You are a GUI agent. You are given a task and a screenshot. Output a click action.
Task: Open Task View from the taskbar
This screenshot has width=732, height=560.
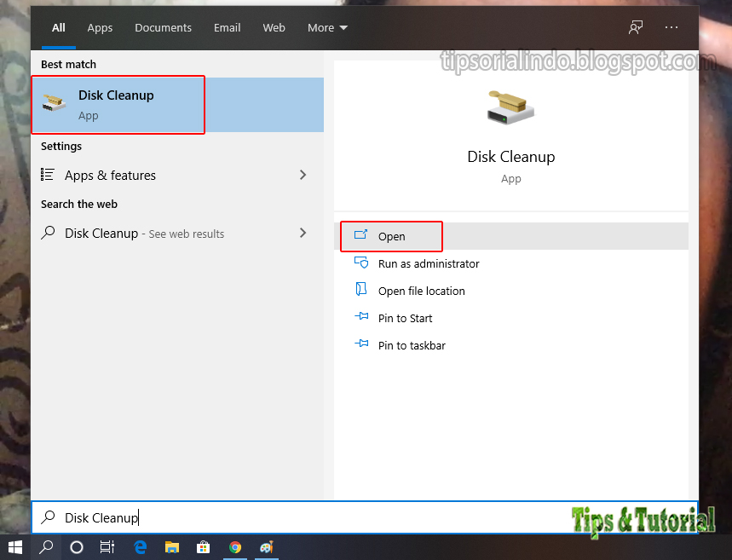(107, 547)
